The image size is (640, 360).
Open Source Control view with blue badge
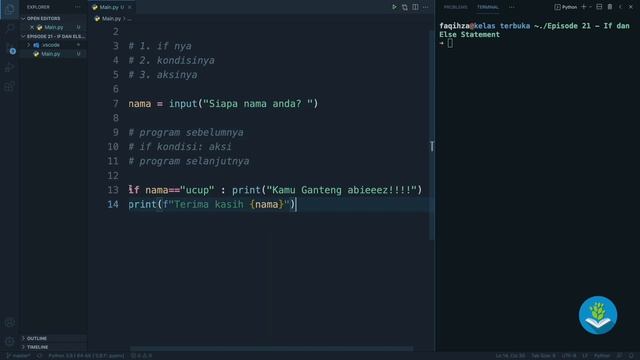pos(10,48)
